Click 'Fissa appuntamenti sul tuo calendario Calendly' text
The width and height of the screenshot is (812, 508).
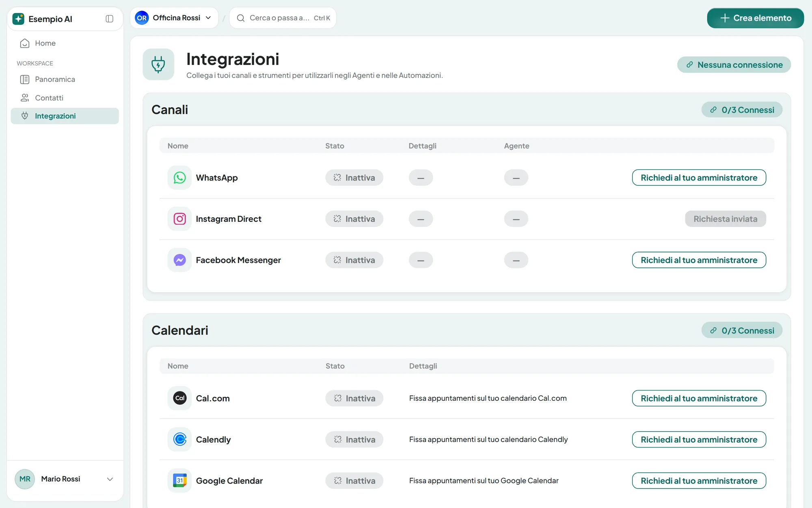pos(488,439)
